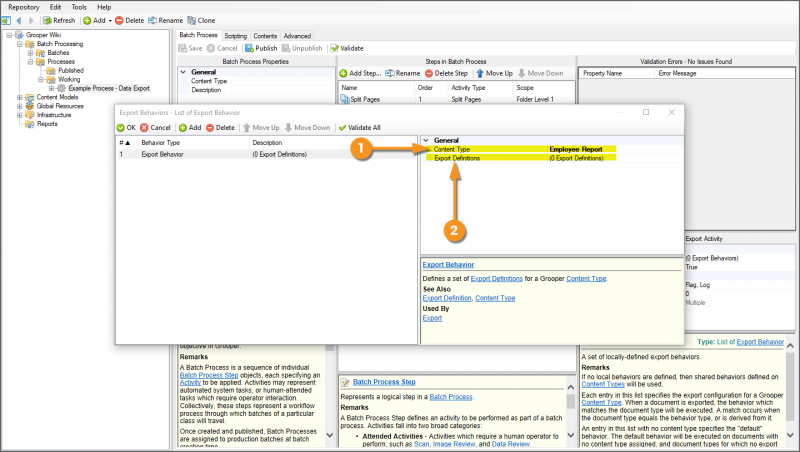
Task: Expand the Global Resources tree node
Action: pos(19,106)
